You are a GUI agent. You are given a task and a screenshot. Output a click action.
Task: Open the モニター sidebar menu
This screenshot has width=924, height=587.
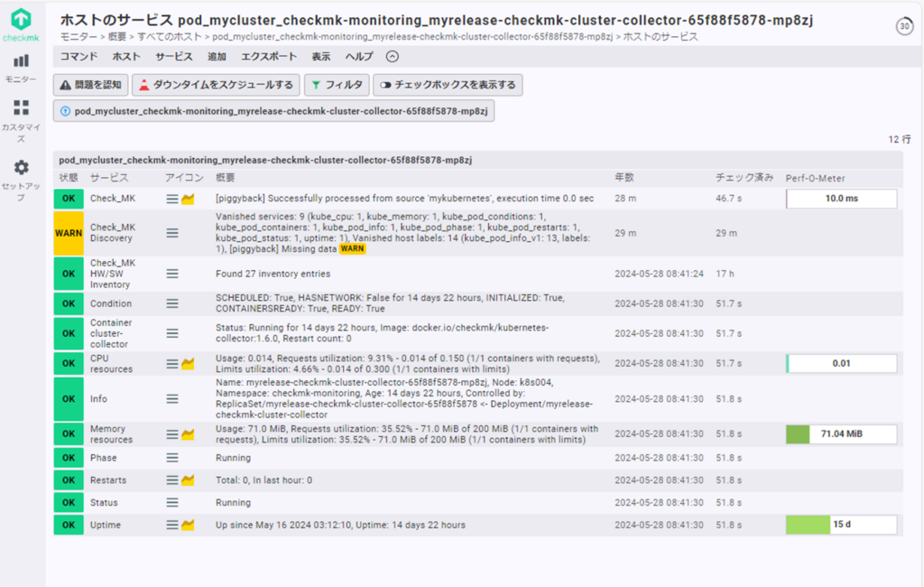[22, 69]
